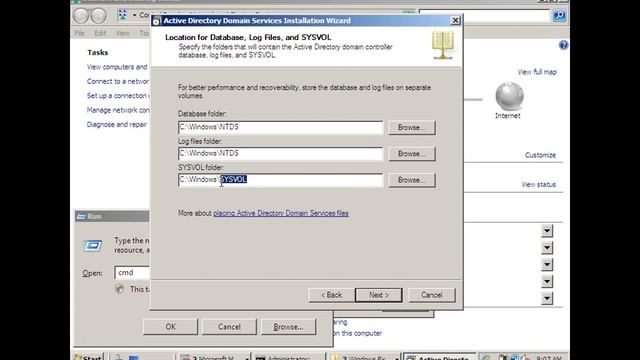Viewport: 640px width, 360px height.
Task: Open the address bar breadcrumb dropdown arrow
Action: [134, 16]
